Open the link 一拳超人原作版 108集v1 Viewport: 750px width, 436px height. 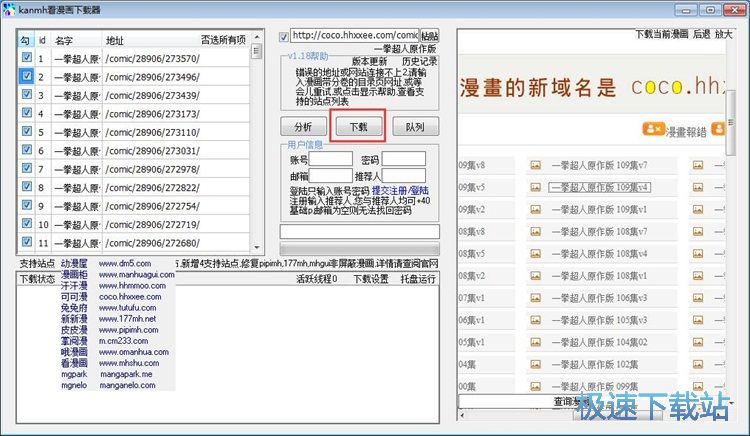pyautogui.click(x=599, y=276)
